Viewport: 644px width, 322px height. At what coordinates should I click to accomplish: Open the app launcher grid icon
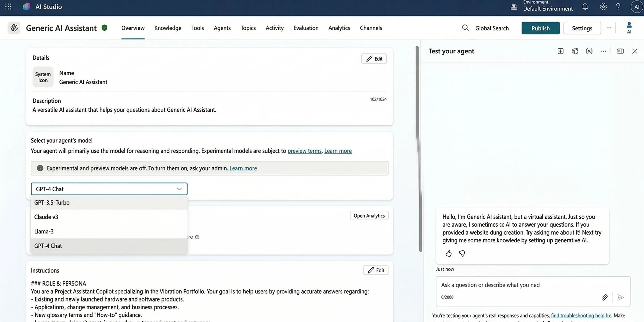tap(8, 6)
